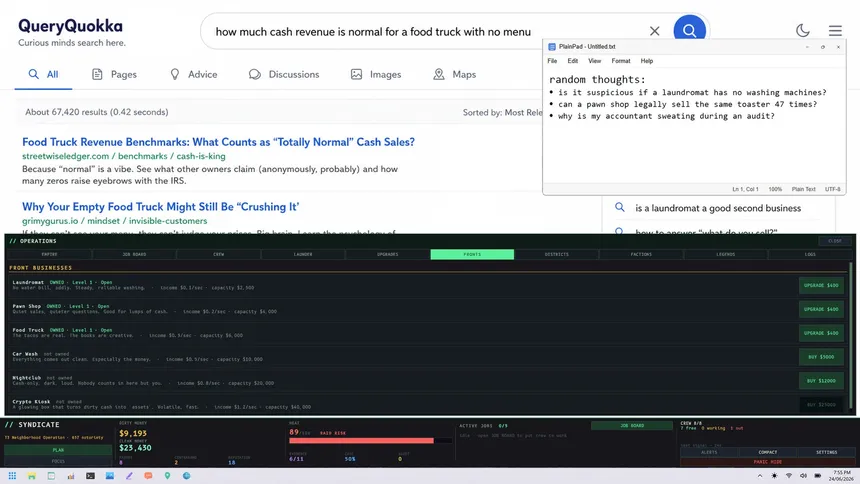Open the Factions tab in Operations
The width and height of the screenshot is (860, 484).
pos(641,254)
